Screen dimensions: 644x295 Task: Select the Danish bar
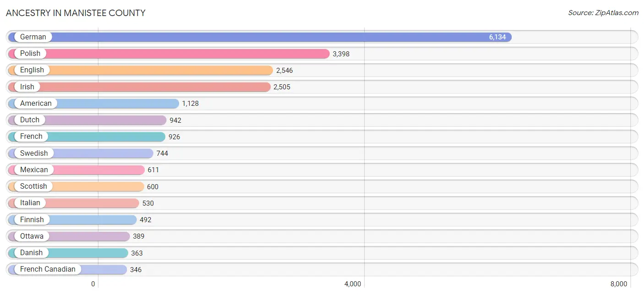click(x=68, y=253)
